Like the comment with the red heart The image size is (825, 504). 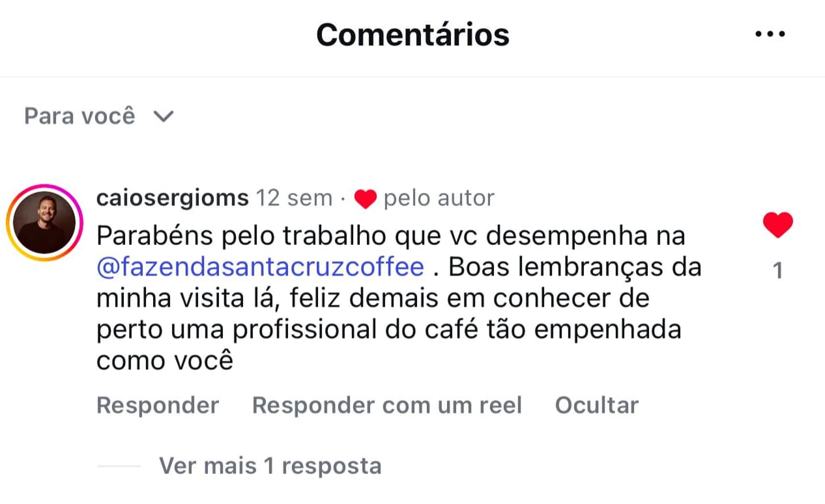[x=777, y=225]
